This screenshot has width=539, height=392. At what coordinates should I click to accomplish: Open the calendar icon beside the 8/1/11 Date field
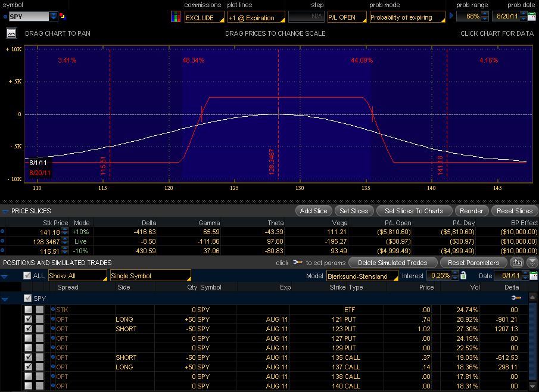coord(534,275)
